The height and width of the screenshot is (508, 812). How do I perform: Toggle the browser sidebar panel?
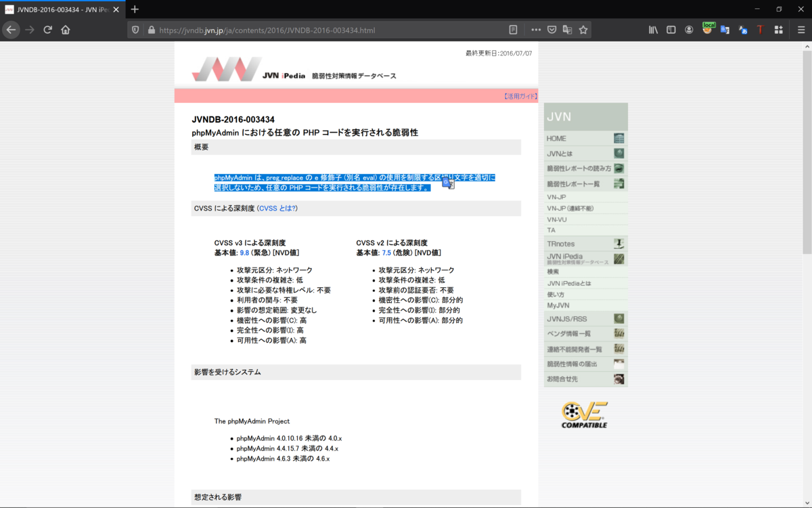tap(671, 30)
